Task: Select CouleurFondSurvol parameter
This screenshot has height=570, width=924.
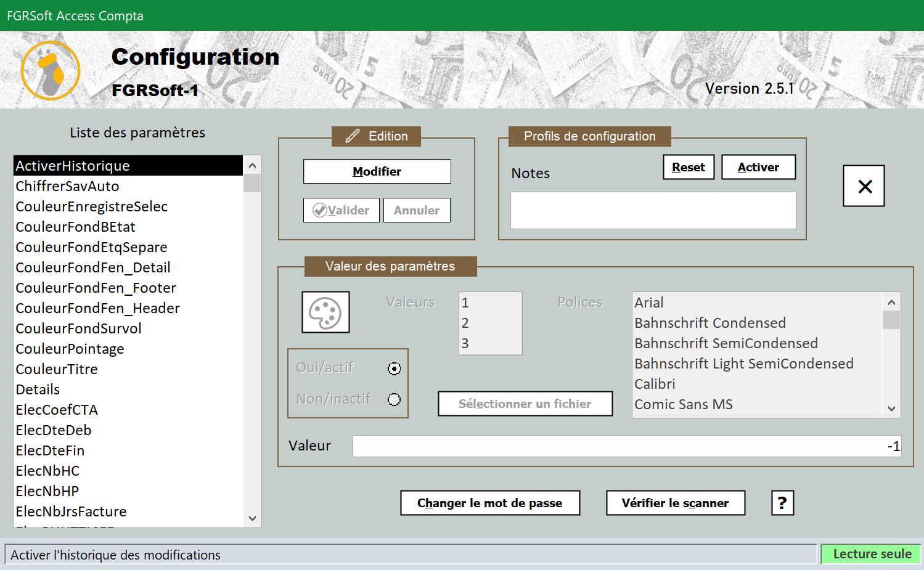Action: coord(128,328)
